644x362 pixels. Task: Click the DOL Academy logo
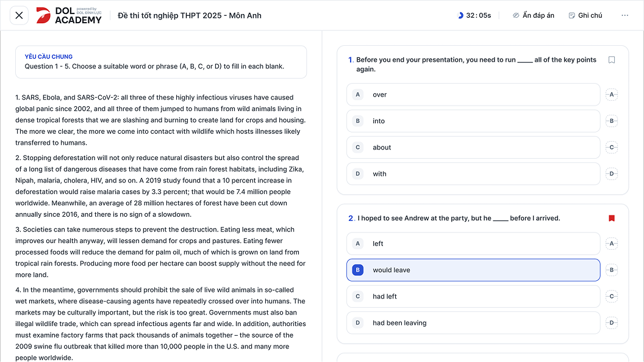pos(69,15)
